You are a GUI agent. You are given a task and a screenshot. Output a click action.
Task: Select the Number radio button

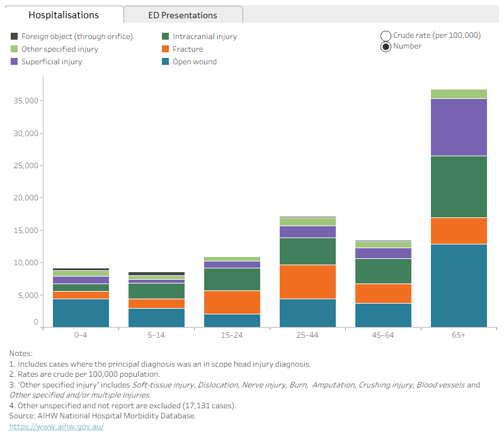coord(386,47)
